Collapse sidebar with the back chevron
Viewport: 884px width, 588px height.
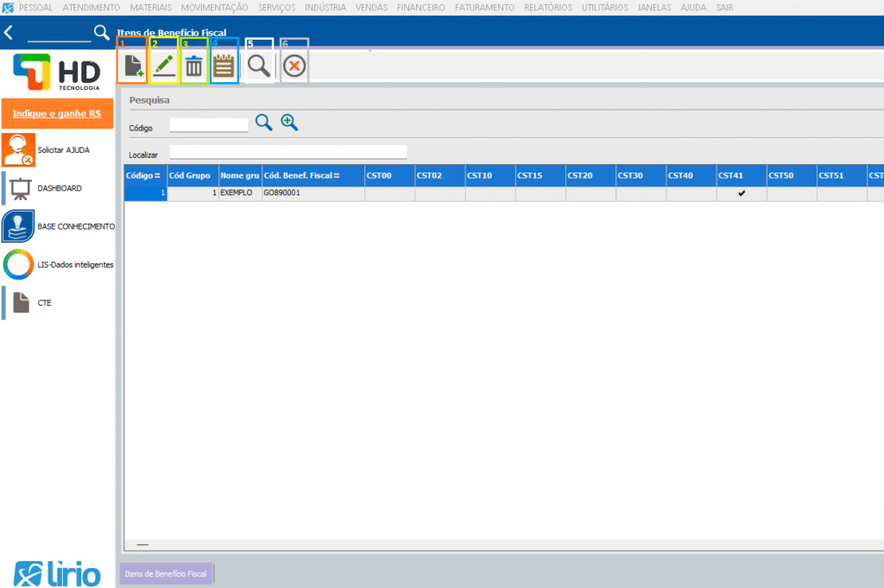9,34
